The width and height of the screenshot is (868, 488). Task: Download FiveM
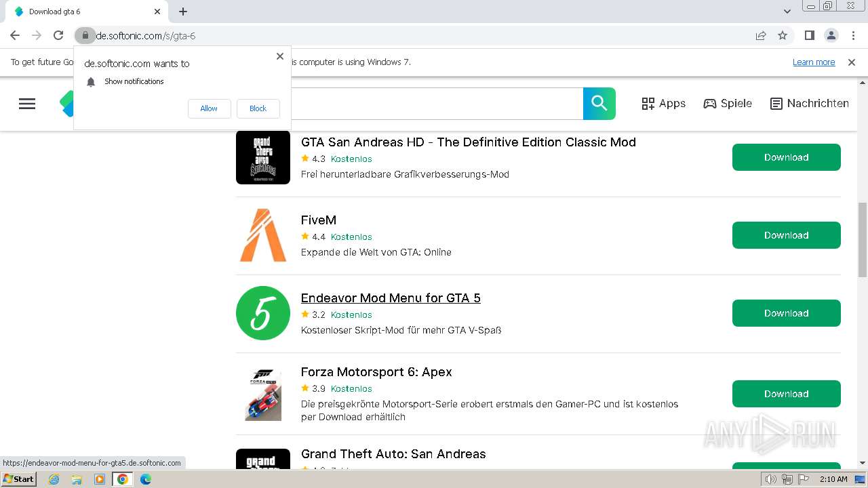[x=787, y=235]
